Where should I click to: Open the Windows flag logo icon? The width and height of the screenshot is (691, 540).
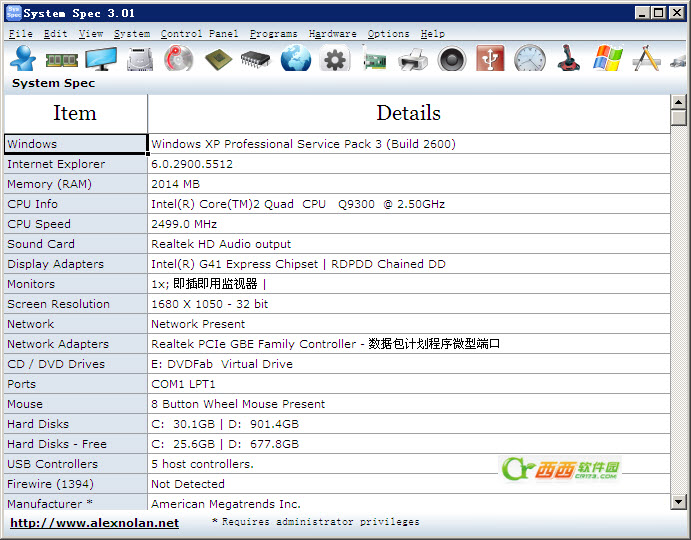coord(608,58)
